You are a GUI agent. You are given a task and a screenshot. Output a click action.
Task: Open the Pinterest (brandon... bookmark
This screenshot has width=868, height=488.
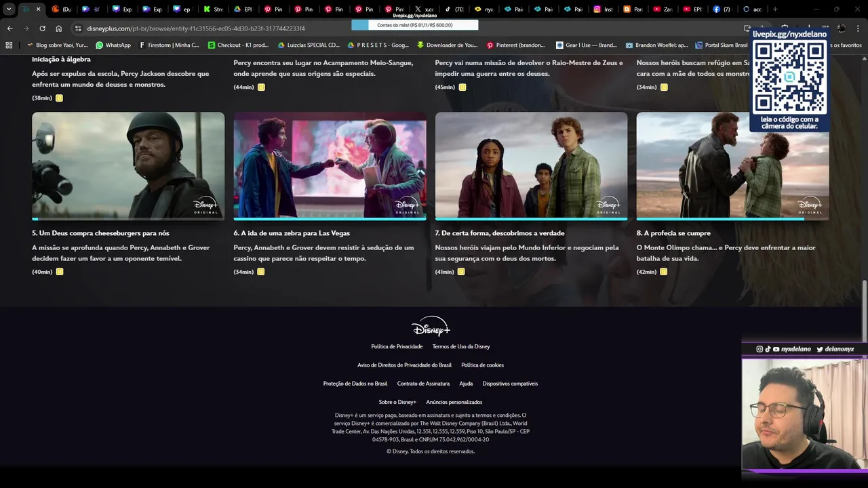click(516, 45)
